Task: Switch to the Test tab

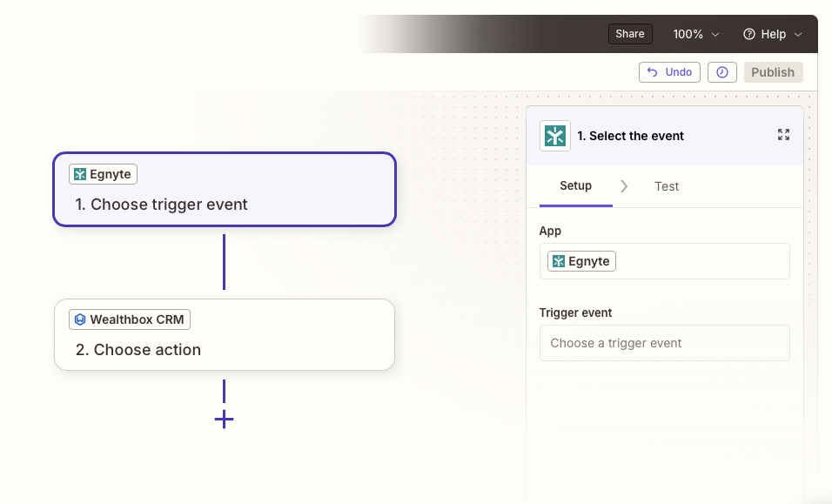Action: (667, 186)
